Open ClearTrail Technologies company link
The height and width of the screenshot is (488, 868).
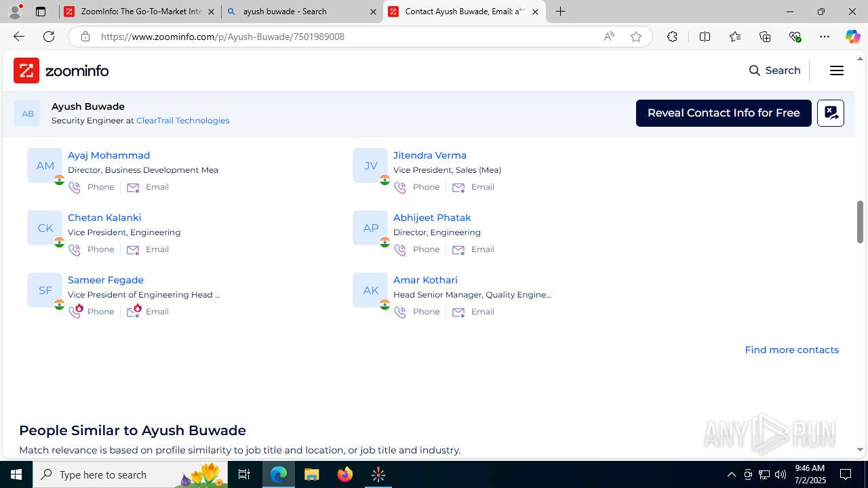[x=182, y=121]
